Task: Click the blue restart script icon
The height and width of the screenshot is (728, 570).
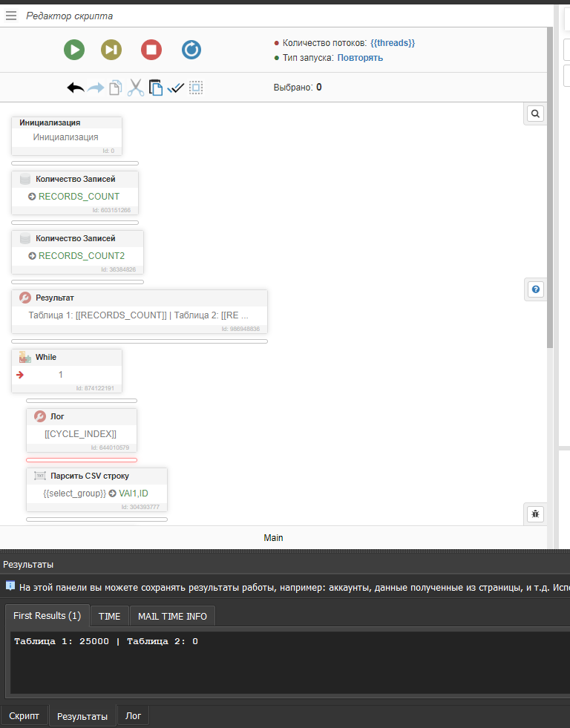Action: 191,50
